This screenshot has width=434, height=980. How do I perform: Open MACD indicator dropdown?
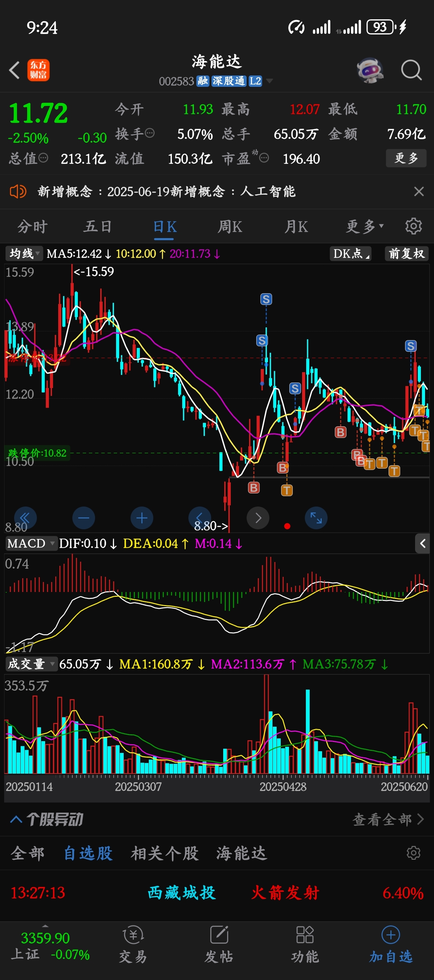[32, 543]
